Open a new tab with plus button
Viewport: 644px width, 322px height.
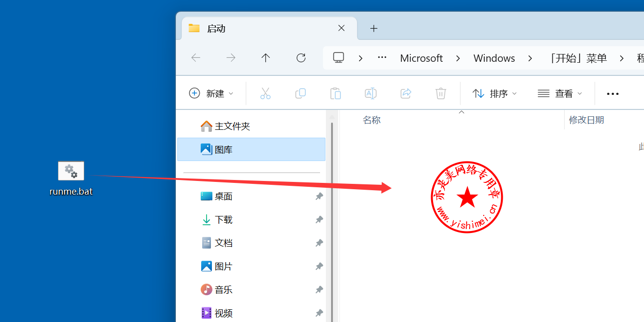pos(374,28)
